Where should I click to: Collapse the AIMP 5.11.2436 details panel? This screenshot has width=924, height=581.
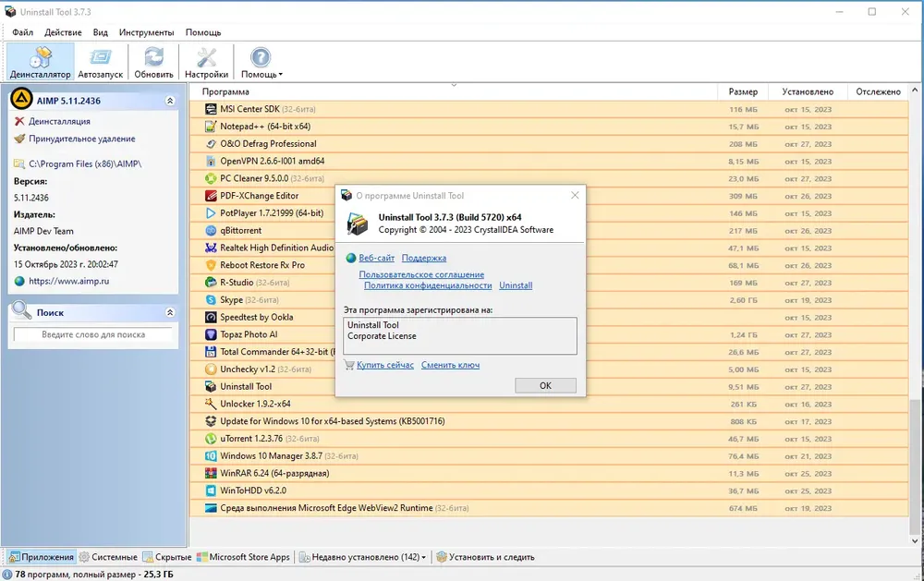click(170, 101)
